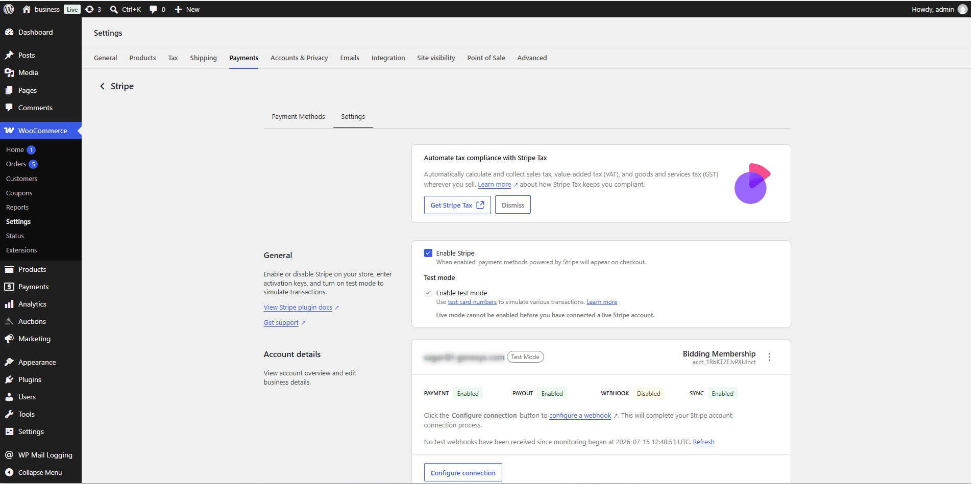Open Learn more under Enable test mode

(602, 302)
